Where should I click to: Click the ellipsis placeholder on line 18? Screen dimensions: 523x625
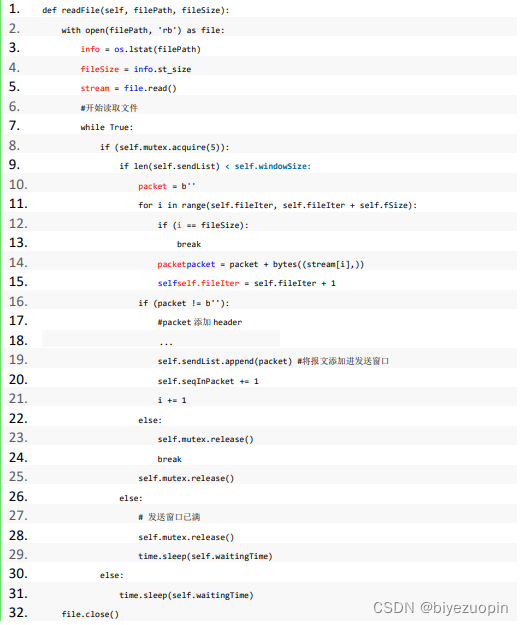166,342
